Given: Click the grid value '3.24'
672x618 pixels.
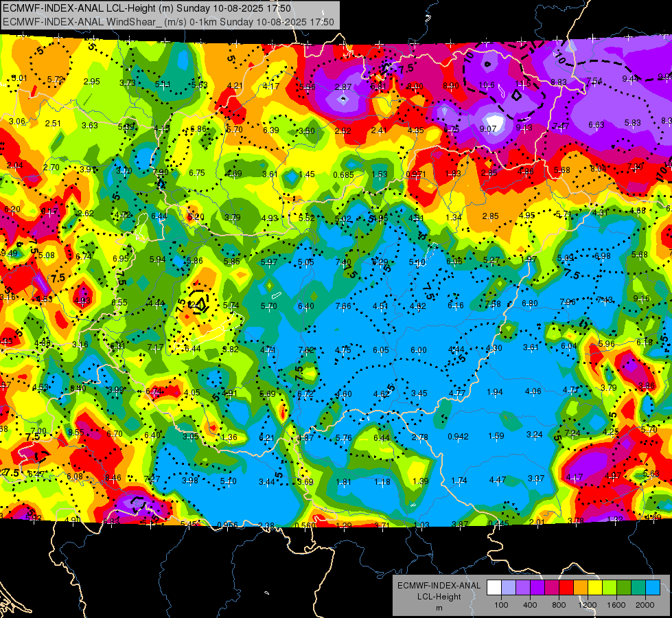Looking at the screenshot, I should pyautogui.click(x=535, y=435).
